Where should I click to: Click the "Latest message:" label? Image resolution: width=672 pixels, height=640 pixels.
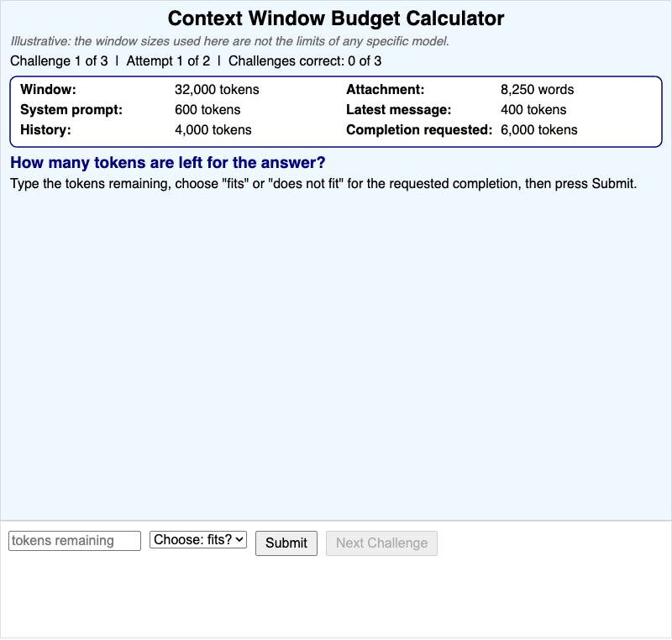(x=398, y=110)
